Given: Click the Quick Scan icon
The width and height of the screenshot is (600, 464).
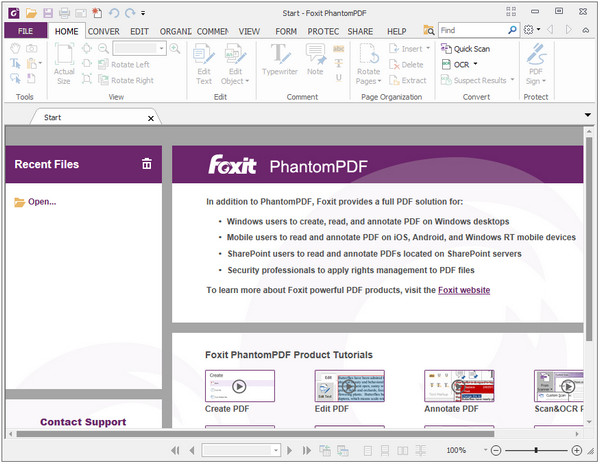Looking at the screenshot, I should pyautogui.click(x=446, y=48).
